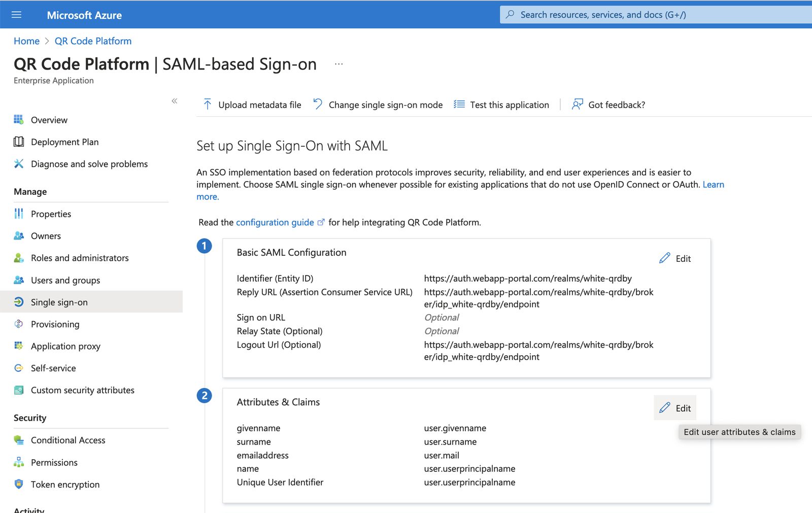
Task: Click the Users and groups icon
Action: click(x=19, y=280)
